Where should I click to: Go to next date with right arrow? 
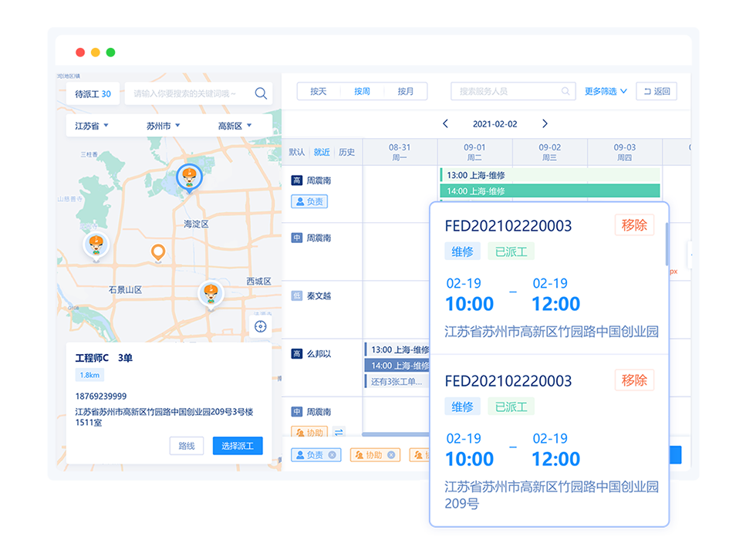click(x=545, y=124)
